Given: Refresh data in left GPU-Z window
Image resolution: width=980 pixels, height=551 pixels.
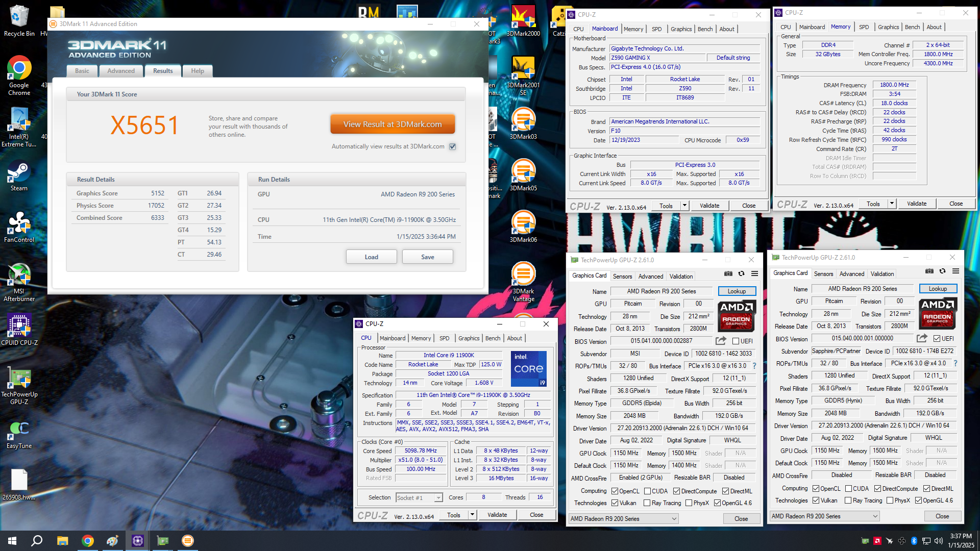Looking at the screenshot, I should coord(741,274).
